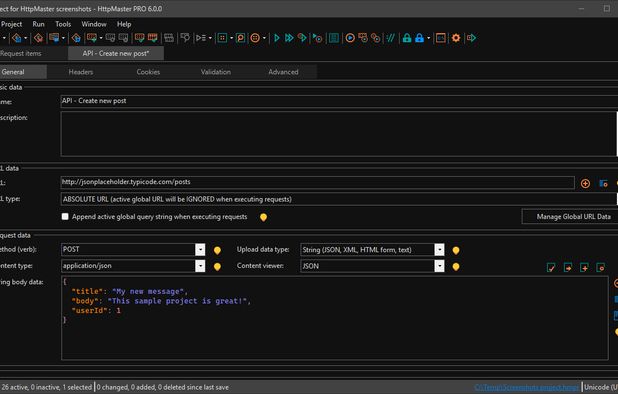Image resolution: width=618 pixels, height=394 pixels.
Task: Open the Tools menu
Action: coord(63,24)
